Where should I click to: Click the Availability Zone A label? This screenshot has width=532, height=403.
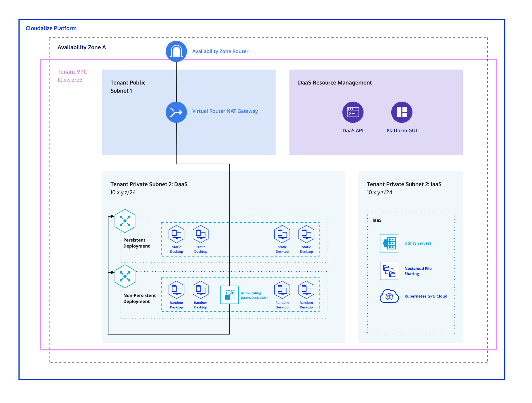click(x=81, y=47)
